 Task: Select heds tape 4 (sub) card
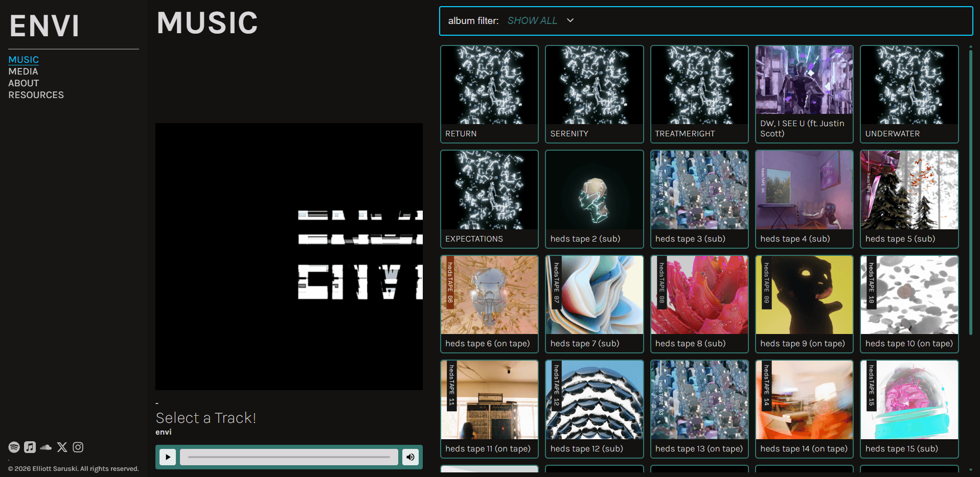coord(804,199)
